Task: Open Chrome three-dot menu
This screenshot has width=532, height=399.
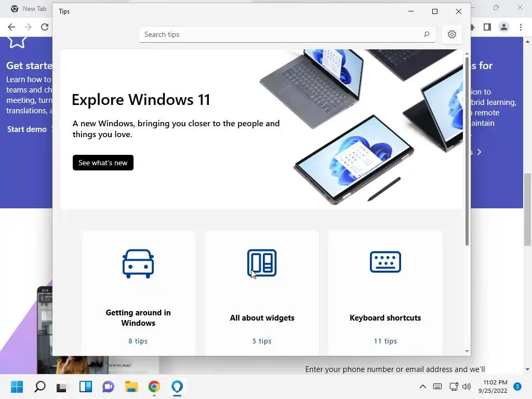Action: 521,27
